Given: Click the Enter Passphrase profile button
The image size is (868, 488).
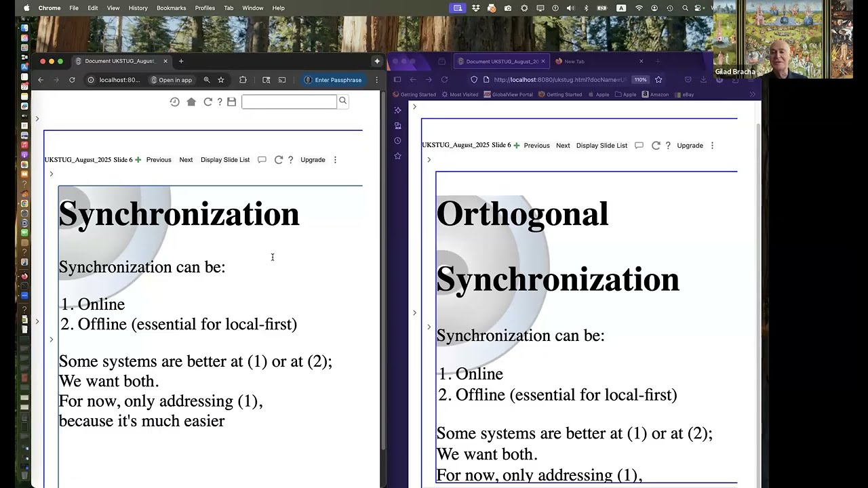Looking at the screenshot, I should 333,80.
